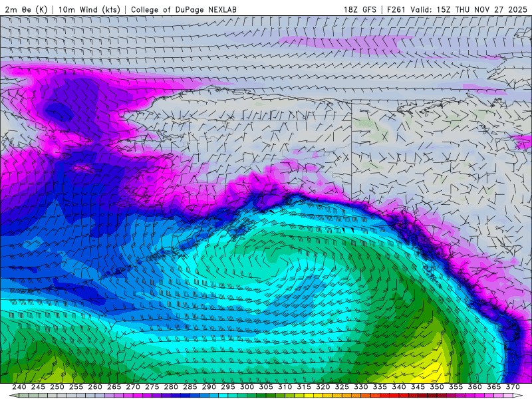The height and width of the screenshot is (399, 532).
Task: Click the 270 color scale label
Action: coord(133,387)
